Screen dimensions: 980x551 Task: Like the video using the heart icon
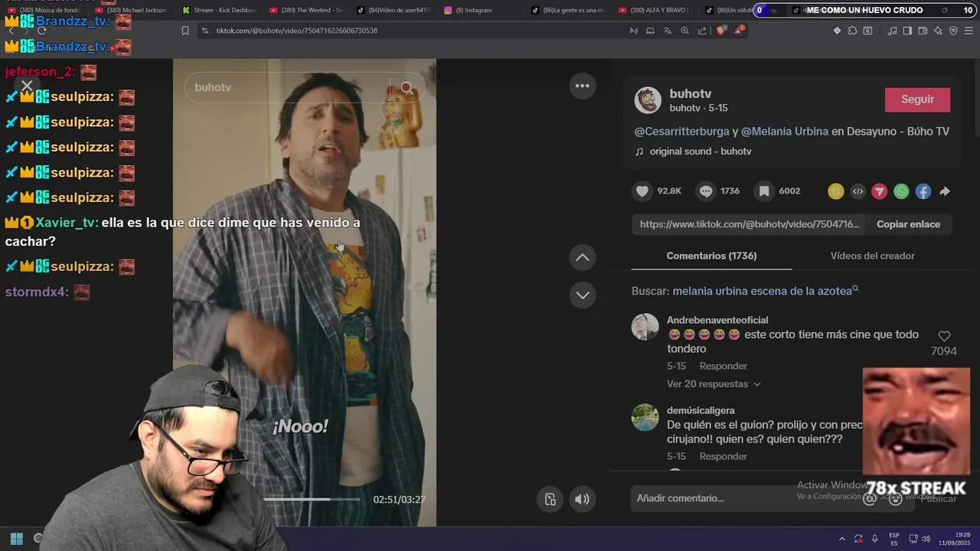[642, 191]
